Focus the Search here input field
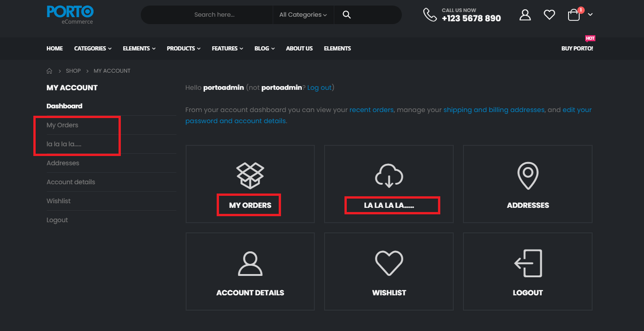Image resolution: width=644 pixels, height=331 pixels. (214, 15)
